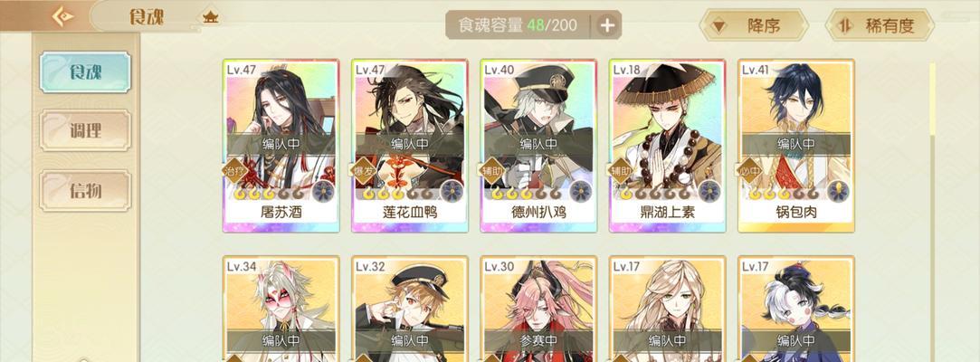Tap the plus icon to expand capacity

click(607, 25)
